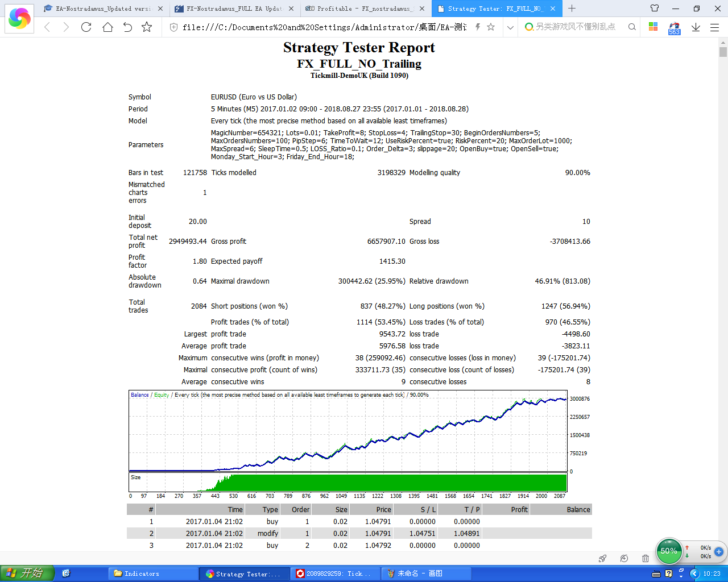Open the Windows Start button

[27, 573]
